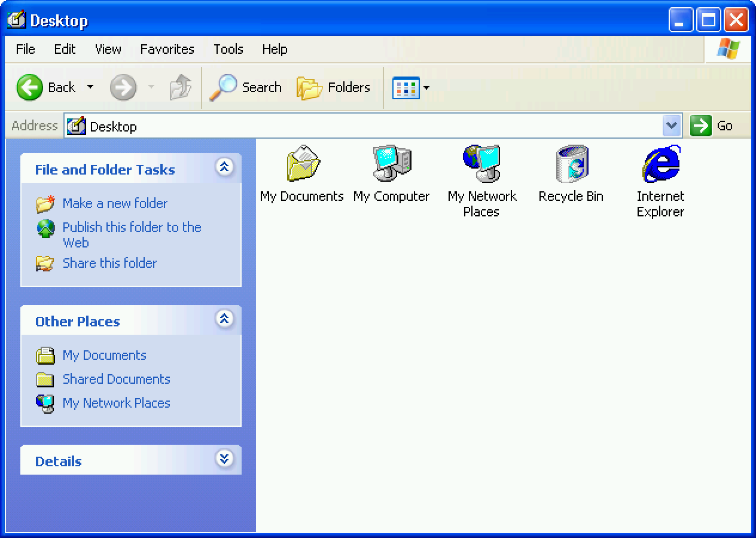Click the Desktop icon in address bar
The image size is (756, 538).
(x=76, y=126)
